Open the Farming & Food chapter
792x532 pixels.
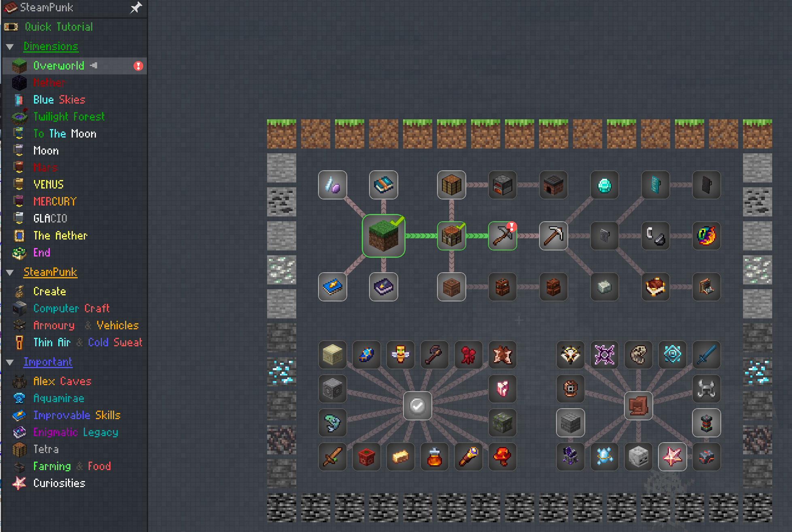[72, 466]
